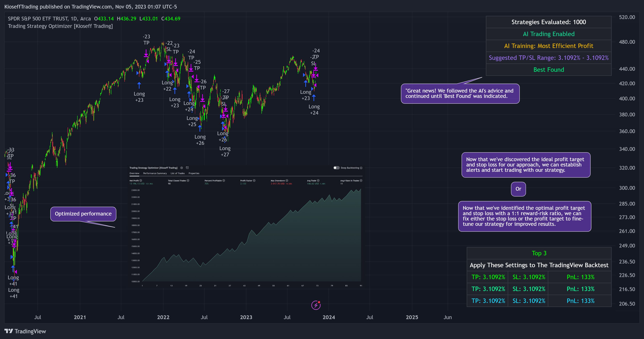Click the 2022 label on time axis
The image size is (644, 339).
click(x=163, y=317)
